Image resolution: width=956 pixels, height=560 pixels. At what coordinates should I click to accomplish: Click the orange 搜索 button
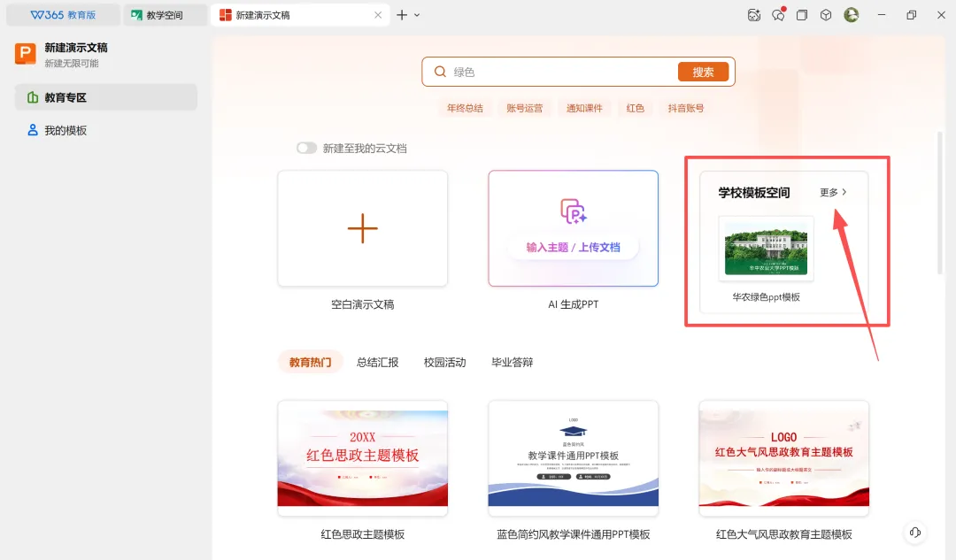coord(703,72)
